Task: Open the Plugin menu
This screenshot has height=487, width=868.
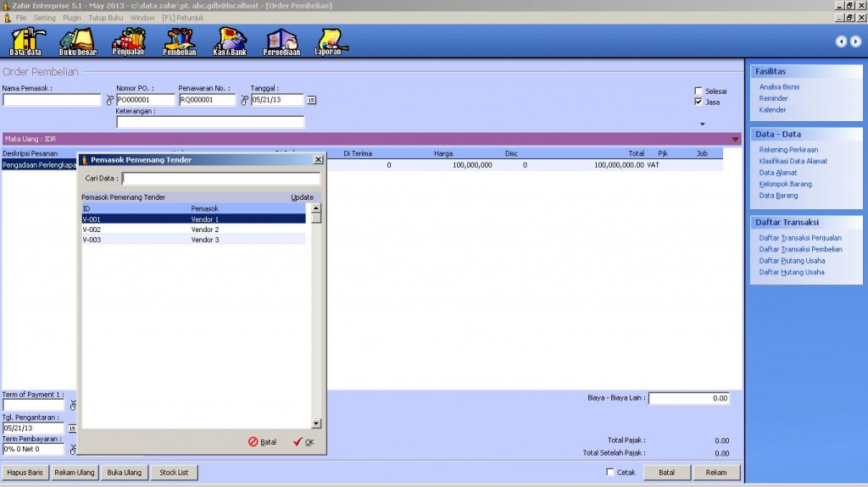Action: pyautogui.click(x=72, y=17)
